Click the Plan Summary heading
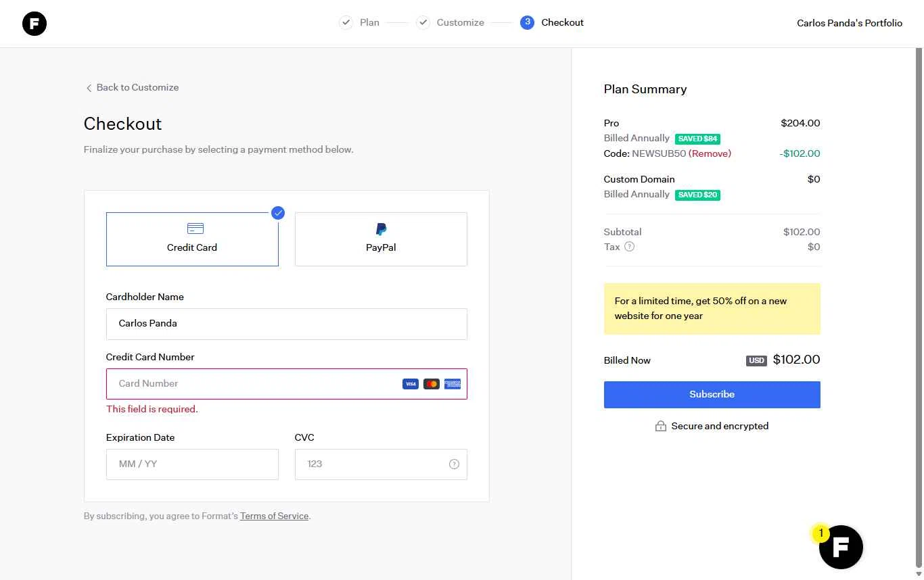 [645, 89]
